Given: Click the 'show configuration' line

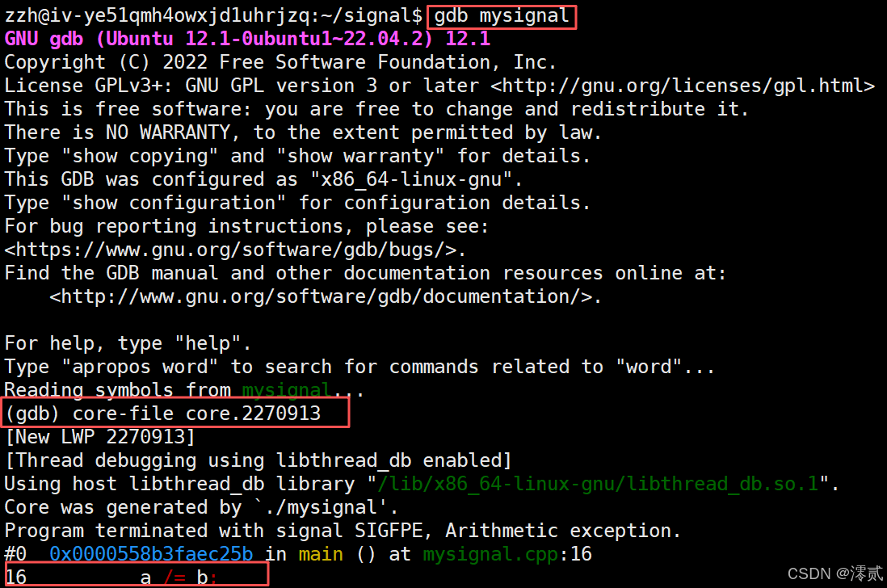Looking at the screenshot, I should [x=297, y=203].
